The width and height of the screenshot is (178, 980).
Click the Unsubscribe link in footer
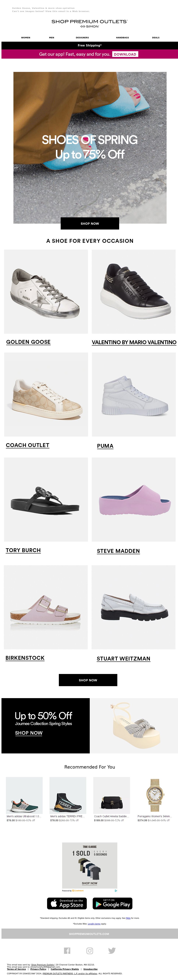(90, 969)
